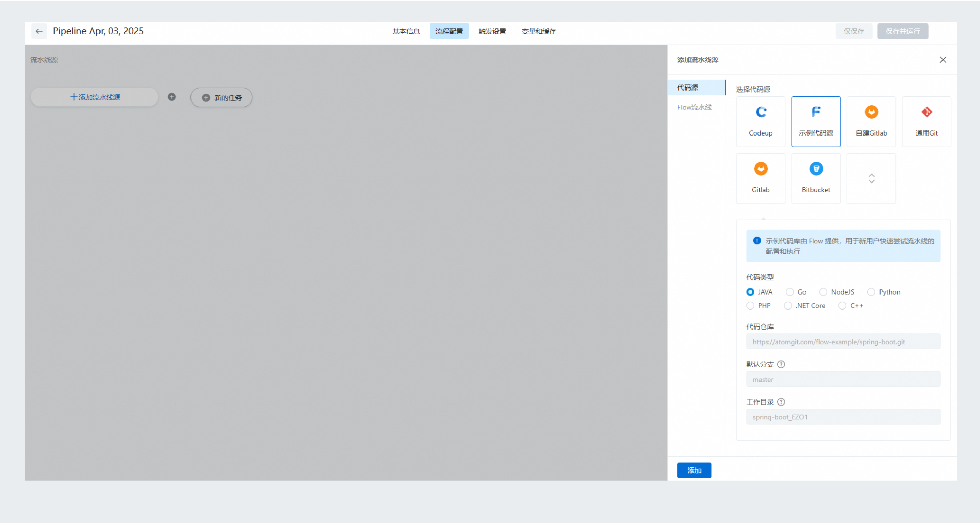This screenshot has height=523, width=980.
Task: Click plus node before 新的任务 stage
Action: pos(172,97)
